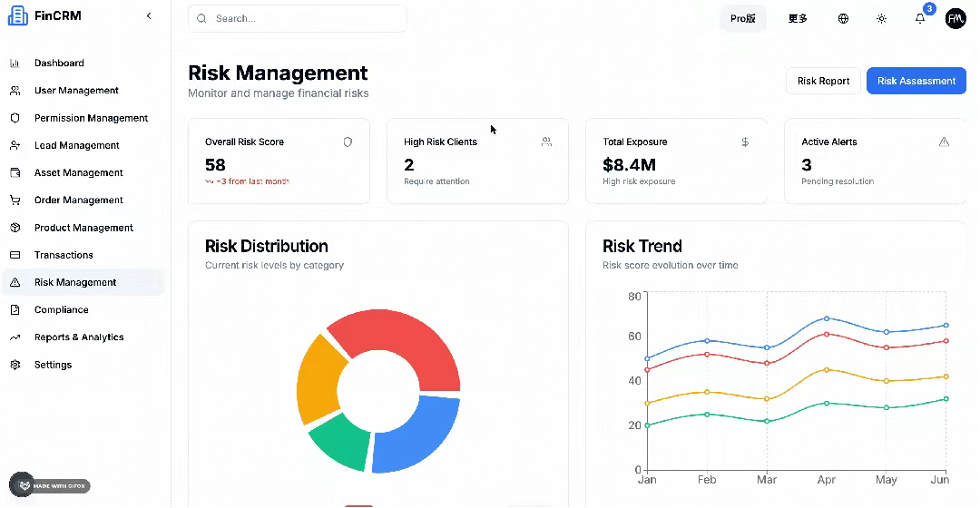Open Reports & Analytics section
The height and width of the screenshot is (508, 980).
pyautogui.click(x=83, y=337)
